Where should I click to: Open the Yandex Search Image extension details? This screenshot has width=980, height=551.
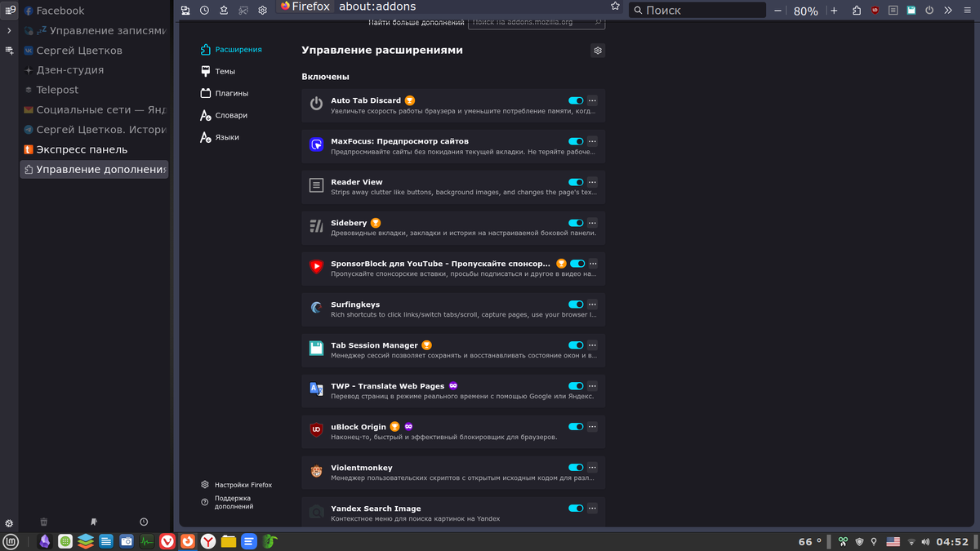click(453, 513)
